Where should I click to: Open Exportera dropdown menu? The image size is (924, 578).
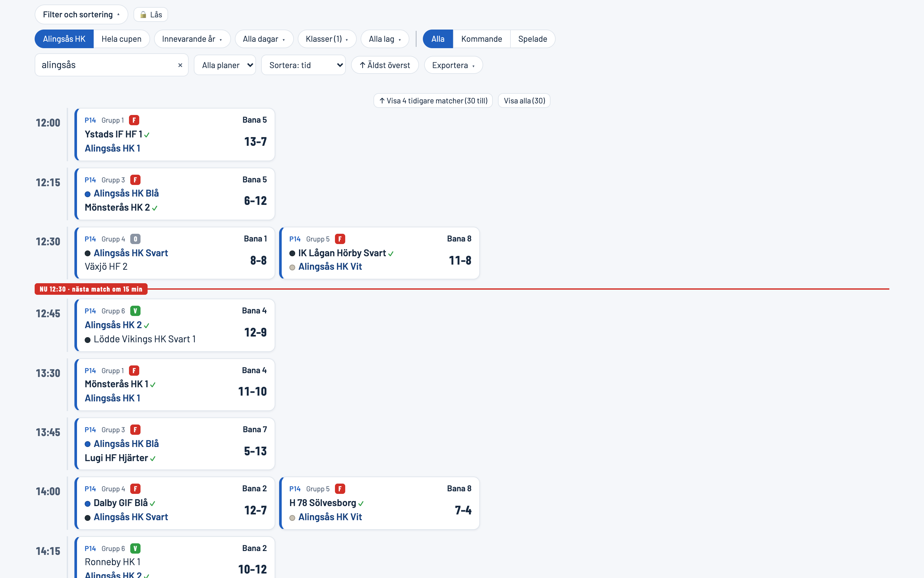click(x=454, y=66)
